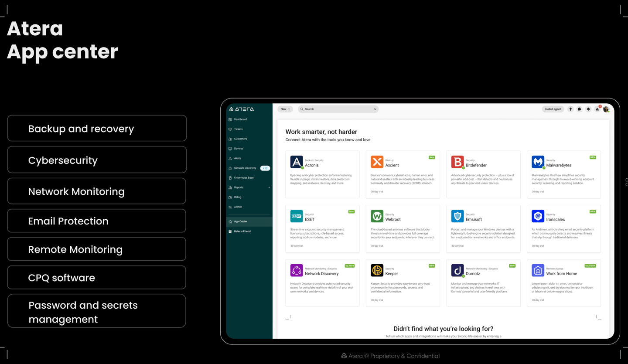Open the bell notifications icon
The height and width of the screenshot is (364, 628).
588,109
